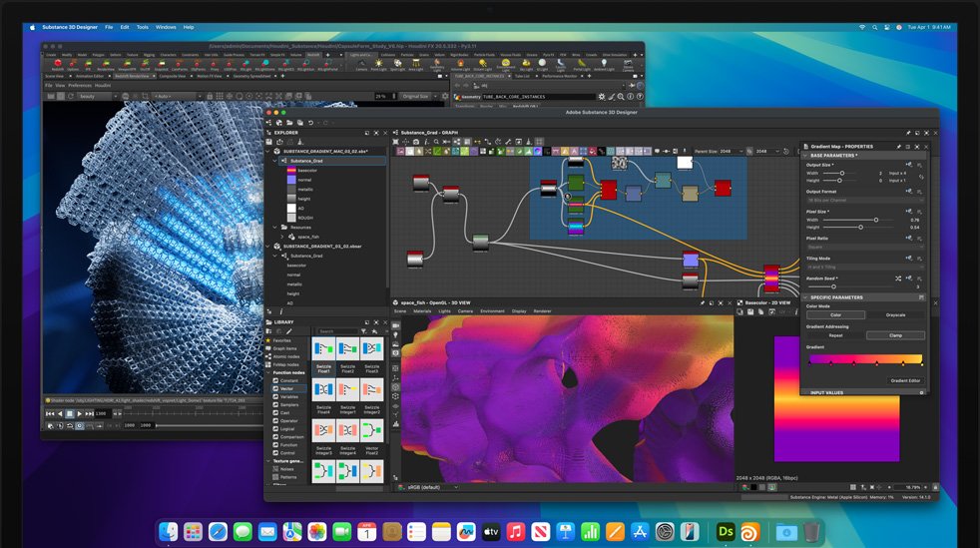Collapse the Base Parameters section
This screenshot has height=548, width=980.
806,156
